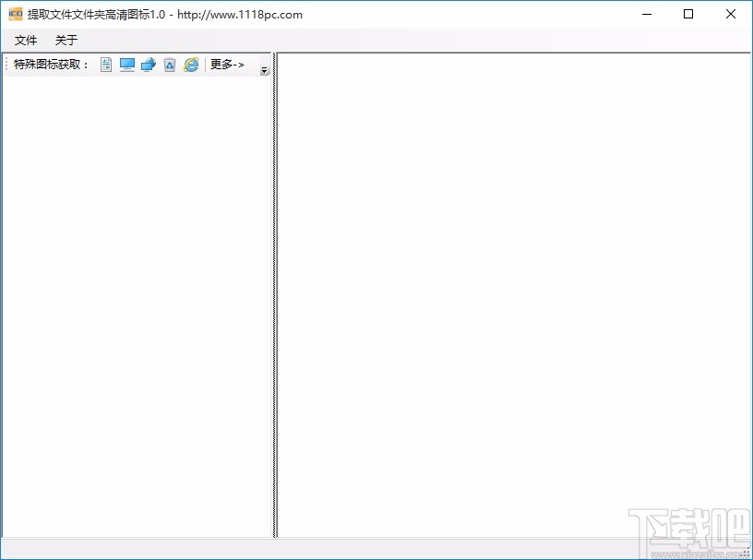The image size is (753, 560).
Task: Click the 更多-> button
Action: coord(227,65)
